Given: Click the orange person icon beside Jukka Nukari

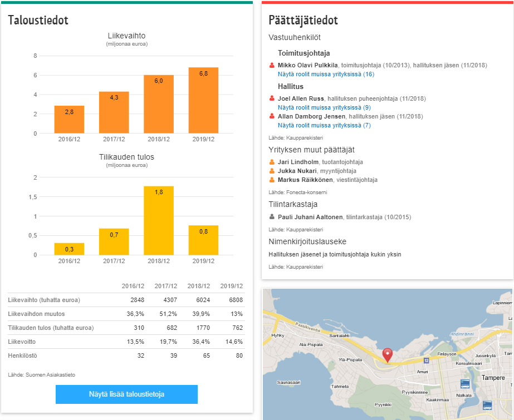Looking at the screenshot, I should pyautogui.click(x=272, y=171).
